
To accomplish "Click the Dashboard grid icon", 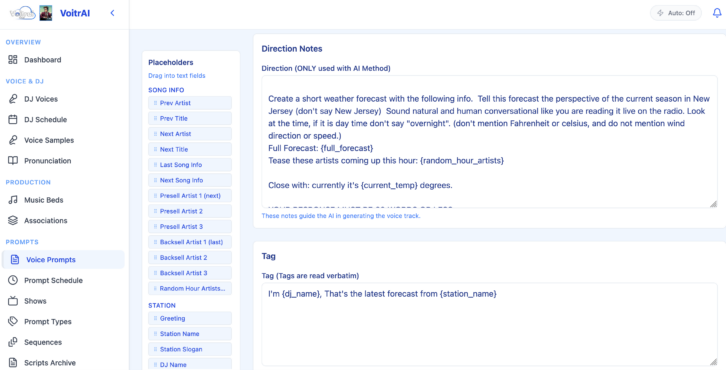I will [x=13, y=60].
